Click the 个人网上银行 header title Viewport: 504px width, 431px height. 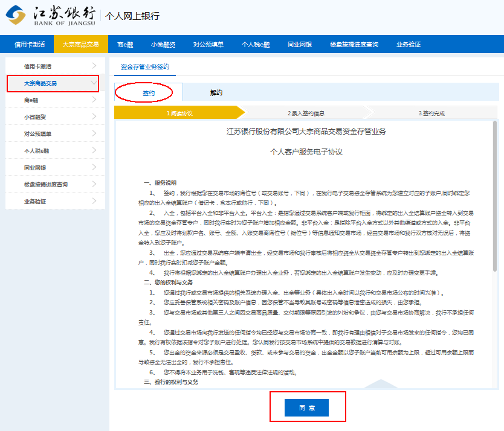[x=132, y=16]
